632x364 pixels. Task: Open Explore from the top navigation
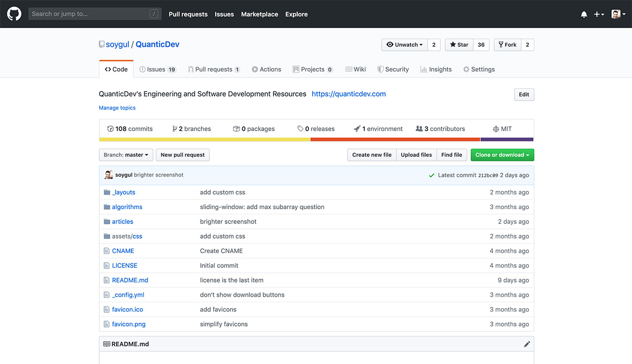296,14
